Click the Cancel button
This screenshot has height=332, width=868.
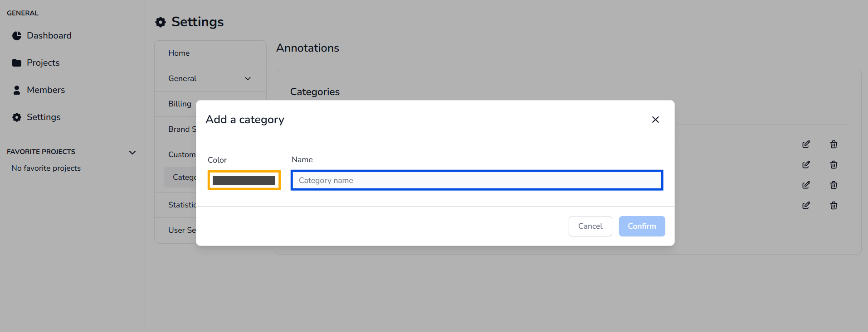590,226
